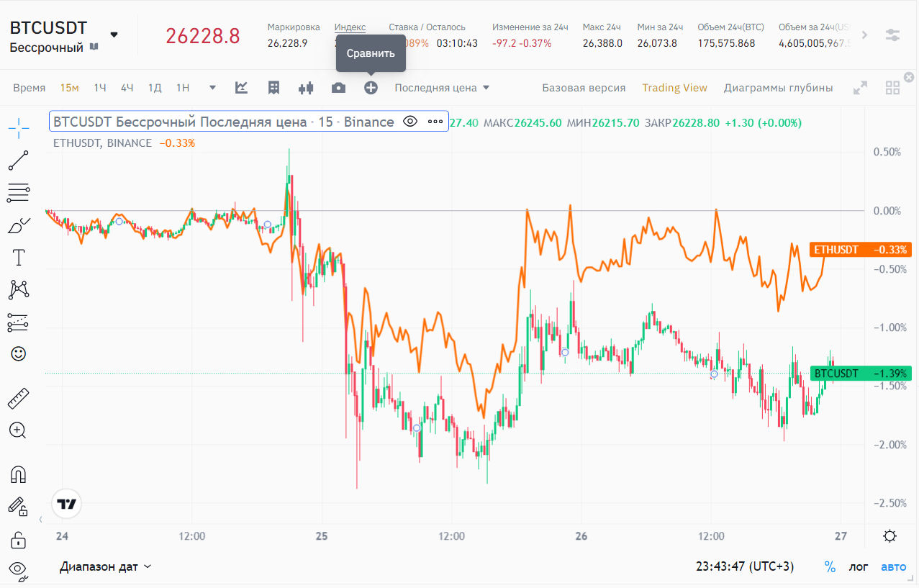Toggle stay in drawing mode pencil-lock
This screenshot has height=588, width=919.
point(19,507)
